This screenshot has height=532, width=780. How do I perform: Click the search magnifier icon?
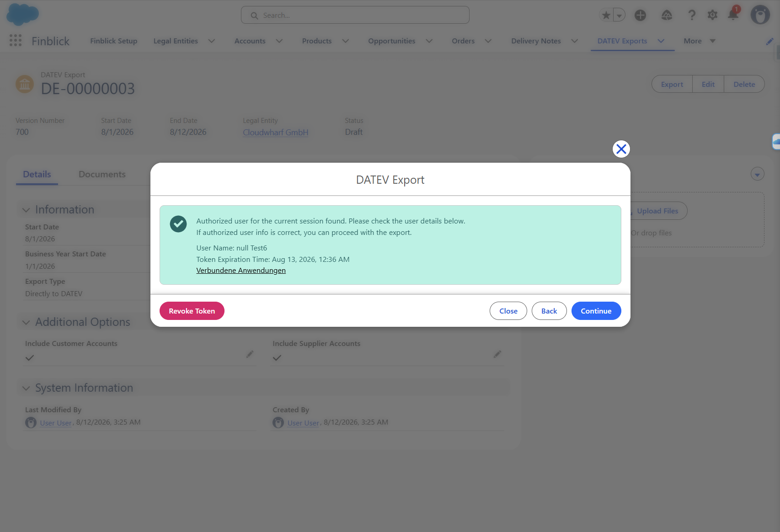pos(254,16)
